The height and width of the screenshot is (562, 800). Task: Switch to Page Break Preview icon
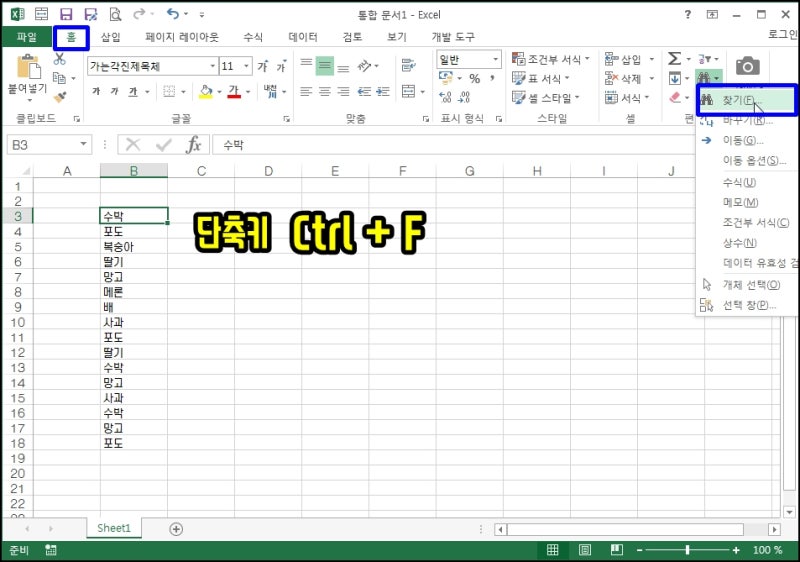point(617,550)
